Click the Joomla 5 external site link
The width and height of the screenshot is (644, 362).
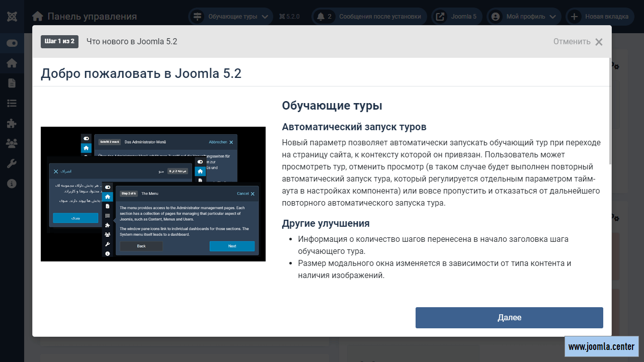[x=456, y=17]
